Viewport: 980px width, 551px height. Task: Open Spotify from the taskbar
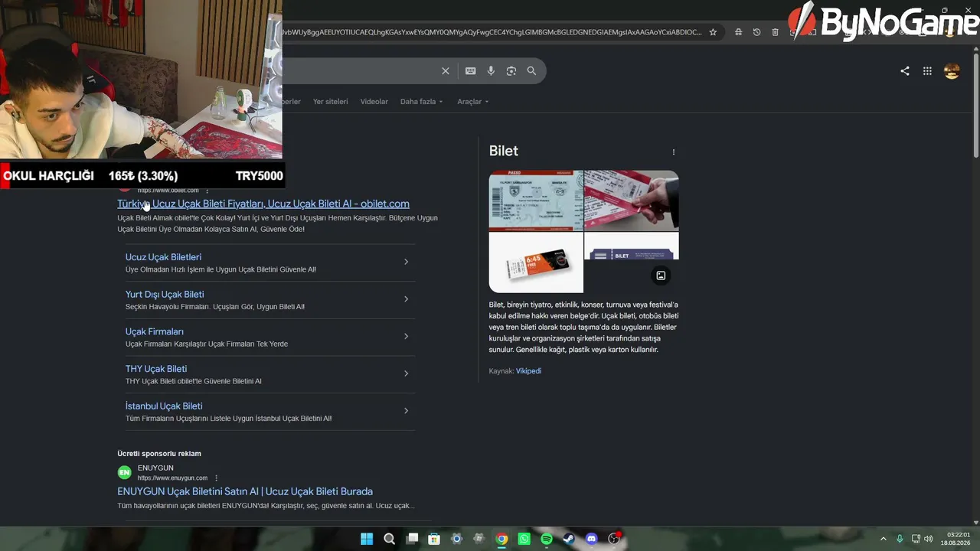(x=547, y=539)
